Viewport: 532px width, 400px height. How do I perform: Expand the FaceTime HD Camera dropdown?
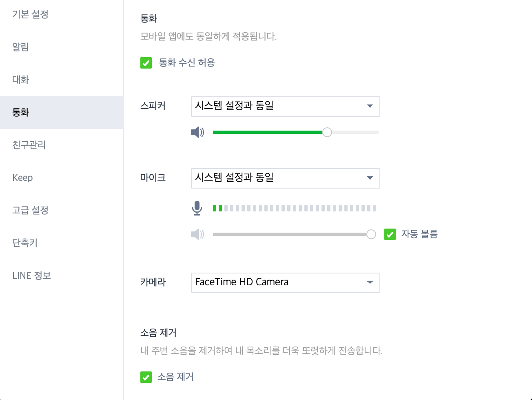pos(286,283)
